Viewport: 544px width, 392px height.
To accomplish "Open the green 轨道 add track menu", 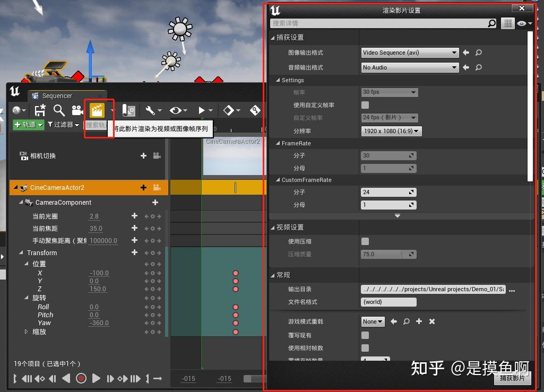I will click(28, 125).
